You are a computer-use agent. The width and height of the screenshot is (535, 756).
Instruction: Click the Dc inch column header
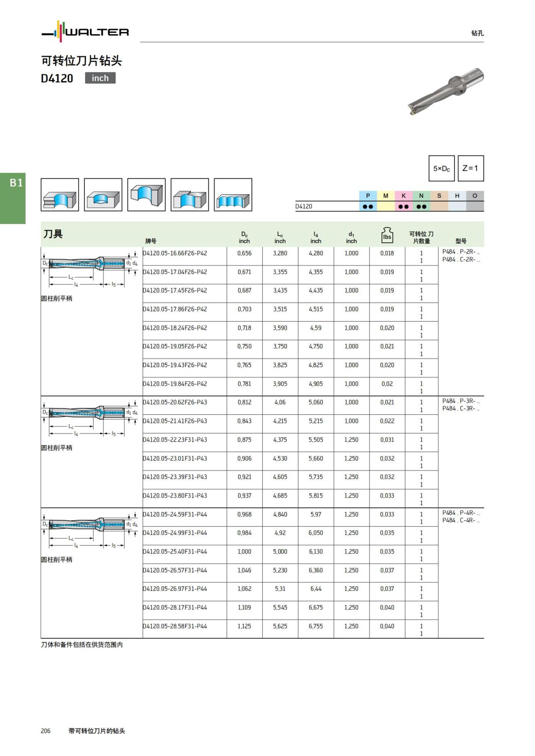tap(244, 237)
